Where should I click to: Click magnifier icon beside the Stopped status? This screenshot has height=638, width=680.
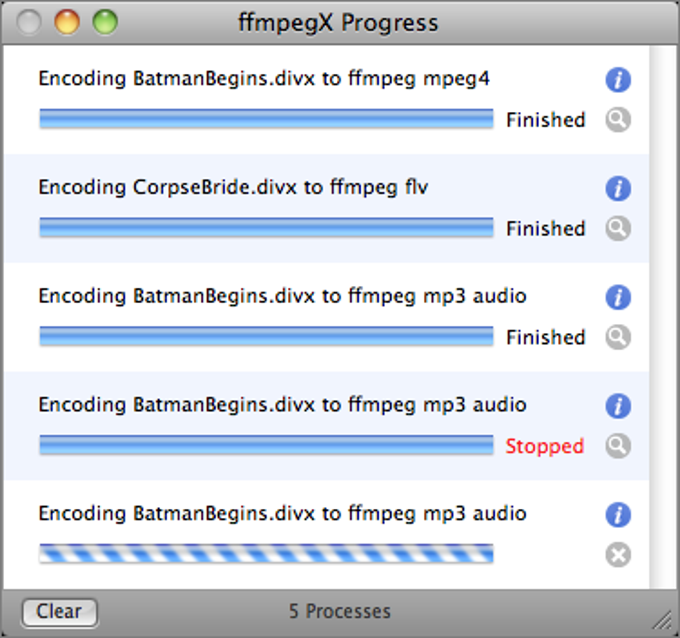coord(618,446)
